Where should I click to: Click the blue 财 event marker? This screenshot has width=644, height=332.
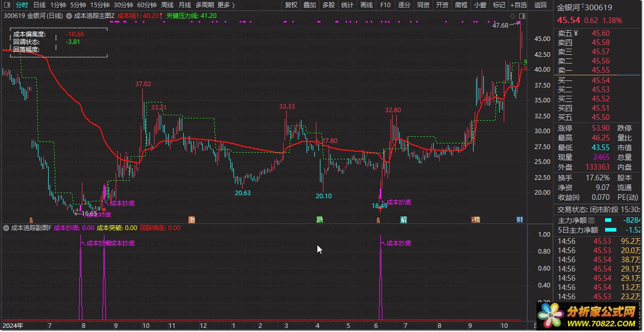point(520,220)
